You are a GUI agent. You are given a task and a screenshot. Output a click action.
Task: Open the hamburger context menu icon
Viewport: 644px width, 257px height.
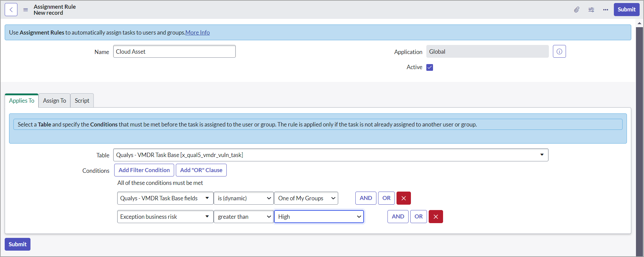click(x=25, y=10)
